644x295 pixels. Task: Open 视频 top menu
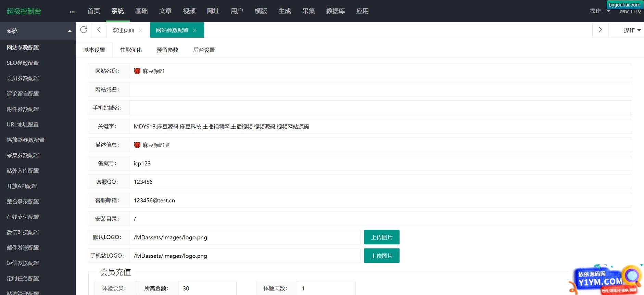pos(189,11)
